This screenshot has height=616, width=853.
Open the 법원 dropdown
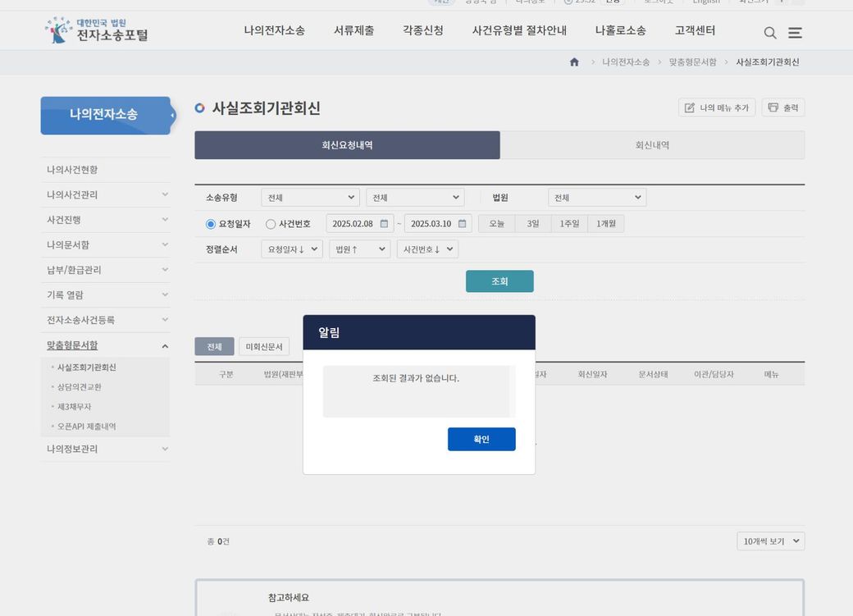596,198
